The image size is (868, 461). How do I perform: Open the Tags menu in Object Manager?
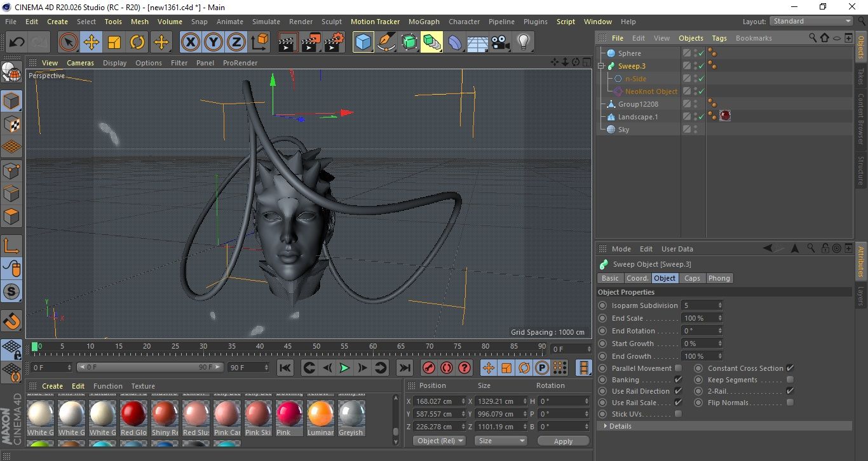coord(719,38)
